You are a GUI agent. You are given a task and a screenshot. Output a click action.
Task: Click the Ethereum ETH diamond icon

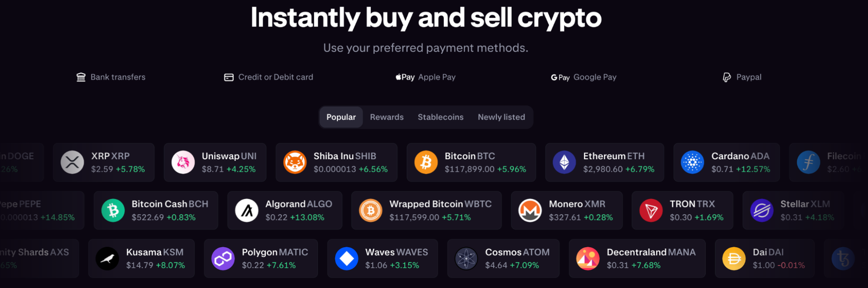pyautogui.click(x=564, y=162)
